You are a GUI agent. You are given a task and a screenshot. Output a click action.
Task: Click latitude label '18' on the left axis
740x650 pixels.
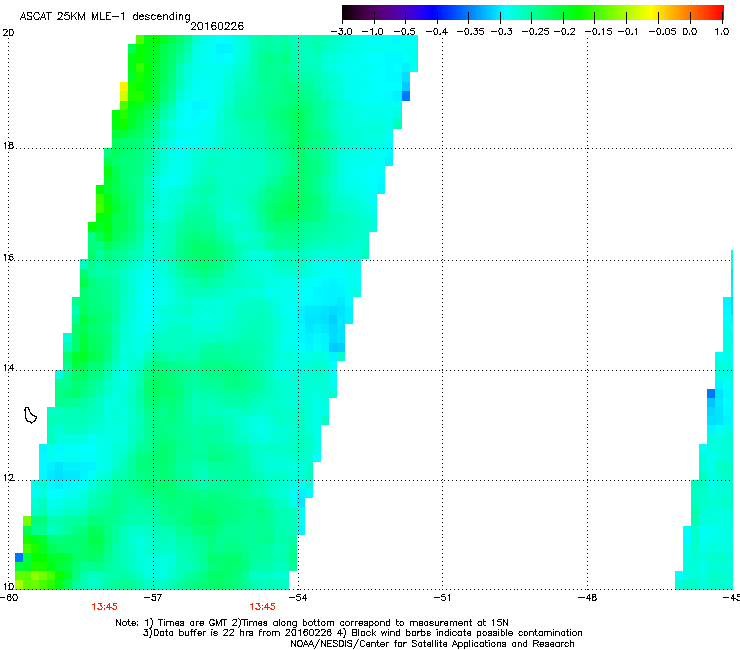pyautogui.click(x=8, y=145)
